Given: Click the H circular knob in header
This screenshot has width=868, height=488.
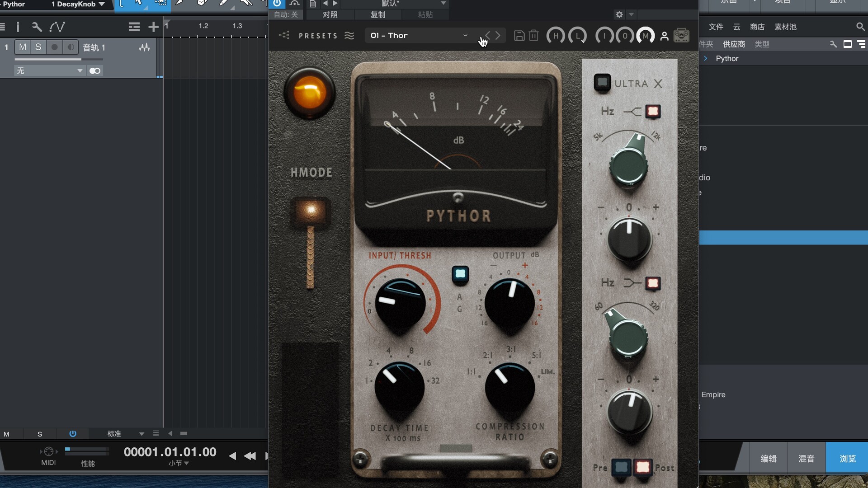Looking at the screenshot, I should [556, 35].
